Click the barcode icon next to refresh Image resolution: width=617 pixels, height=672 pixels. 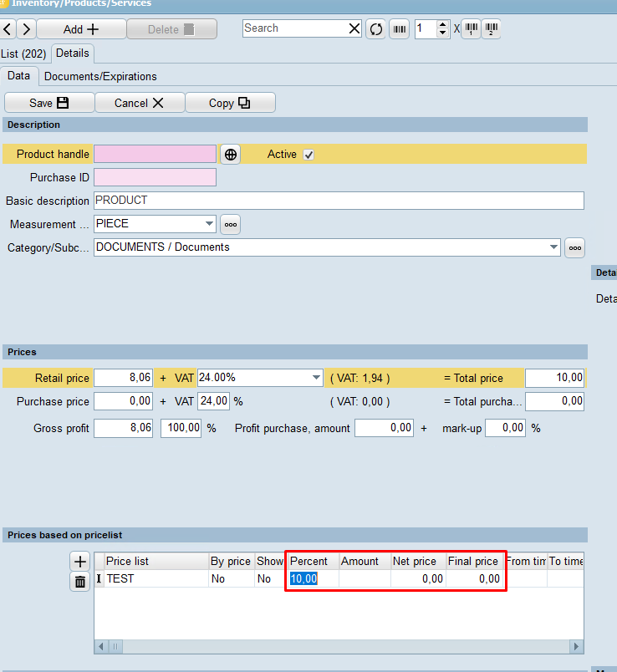point(399,29)
